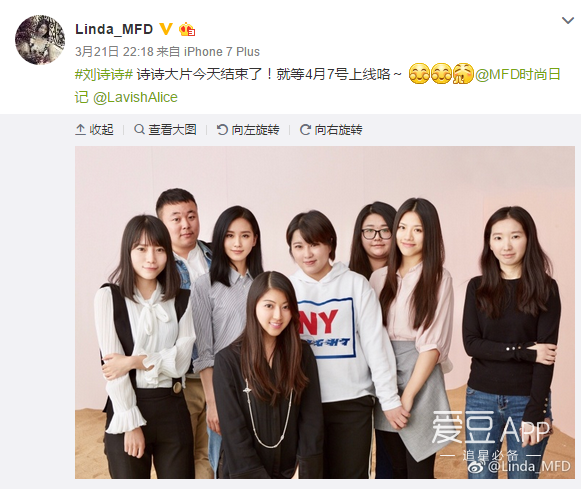Visit the @LavishAlice mentioned profile
The width and height of the screenshot is (581, 489).
(135, 97)
